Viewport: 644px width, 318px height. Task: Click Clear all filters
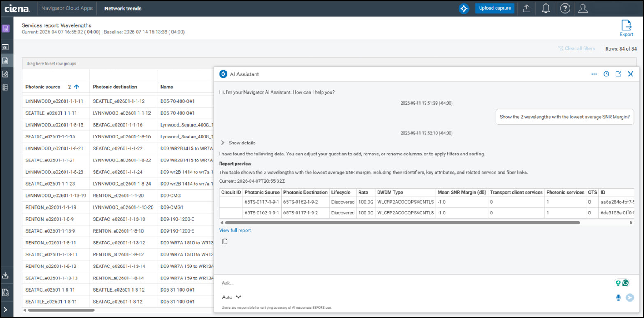pyautogui.click(x=577, y=48)
